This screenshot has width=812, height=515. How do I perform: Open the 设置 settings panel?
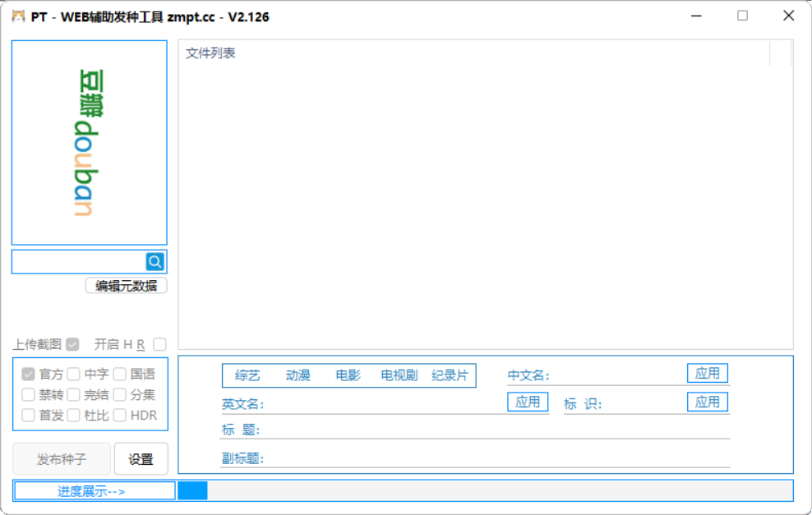141,458
